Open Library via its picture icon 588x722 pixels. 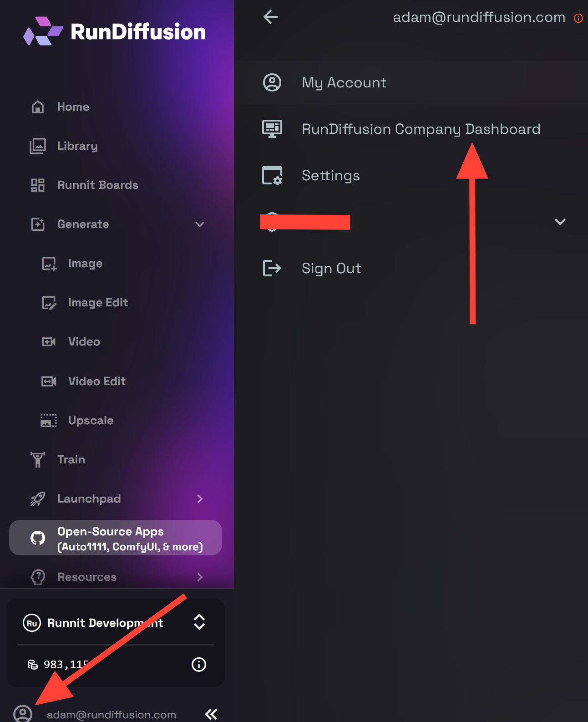click(38, 146)
